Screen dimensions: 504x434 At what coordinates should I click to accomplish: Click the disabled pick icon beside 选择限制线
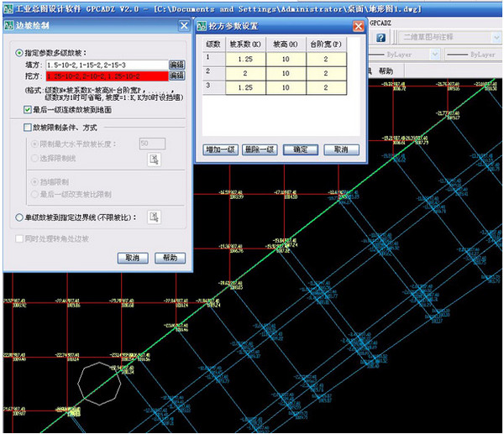[x=154, y=159]
